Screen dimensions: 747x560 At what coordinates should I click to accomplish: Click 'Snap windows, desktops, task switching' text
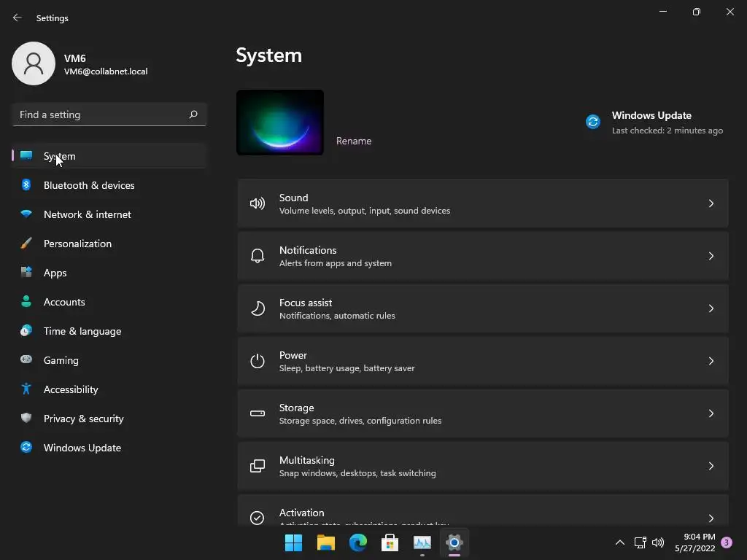(x=357, y=472)
